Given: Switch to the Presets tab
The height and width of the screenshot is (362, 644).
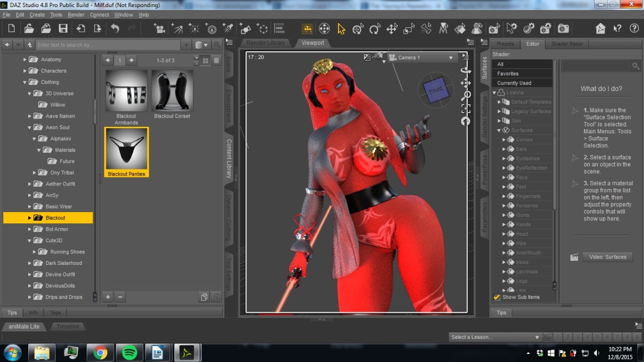Looking at the screenshot, I should [506, 44].
